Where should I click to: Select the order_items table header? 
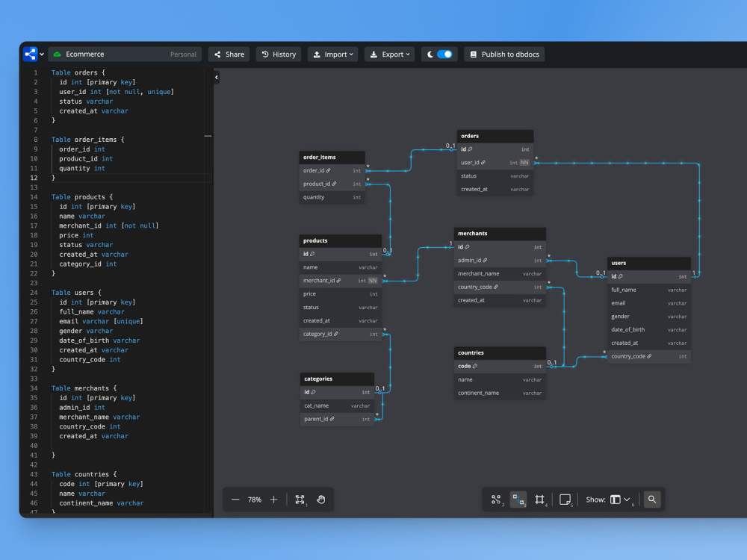click(332, 157)
